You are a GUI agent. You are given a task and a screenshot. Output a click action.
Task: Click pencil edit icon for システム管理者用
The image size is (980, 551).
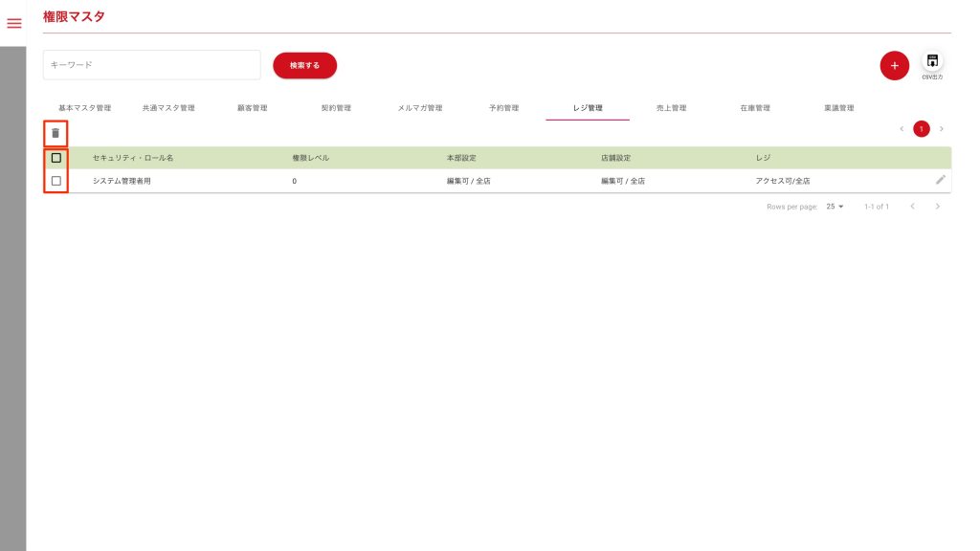940,180
